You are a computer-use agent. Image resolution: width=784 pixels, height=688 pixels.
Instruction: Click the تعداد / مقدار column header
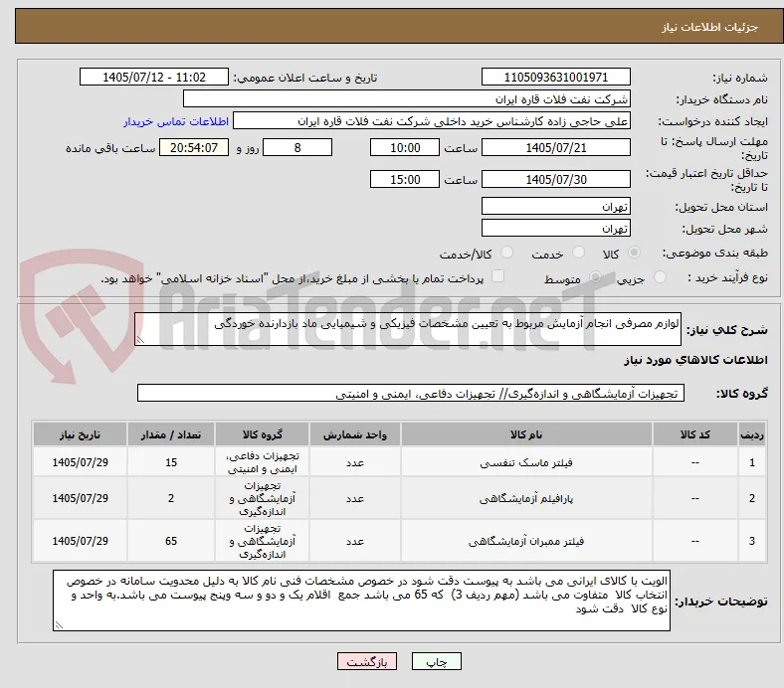pyautogui.click(x=171, y=434)
